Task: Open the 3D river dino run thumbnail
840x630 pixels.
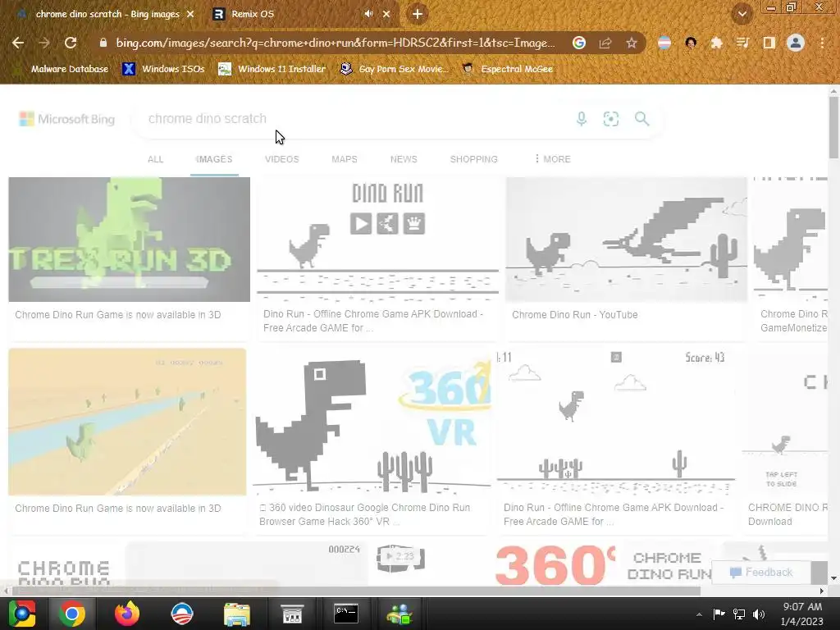Action: (x=127, y=422)
